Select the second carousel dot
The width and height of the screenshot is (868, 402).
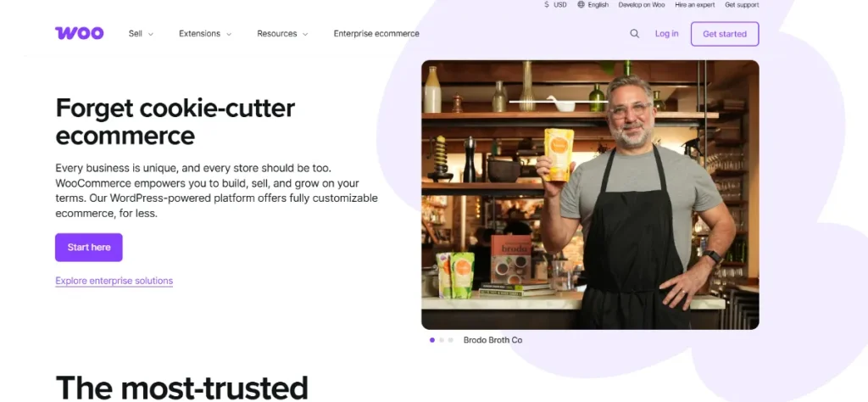click(x=441, y=340)
